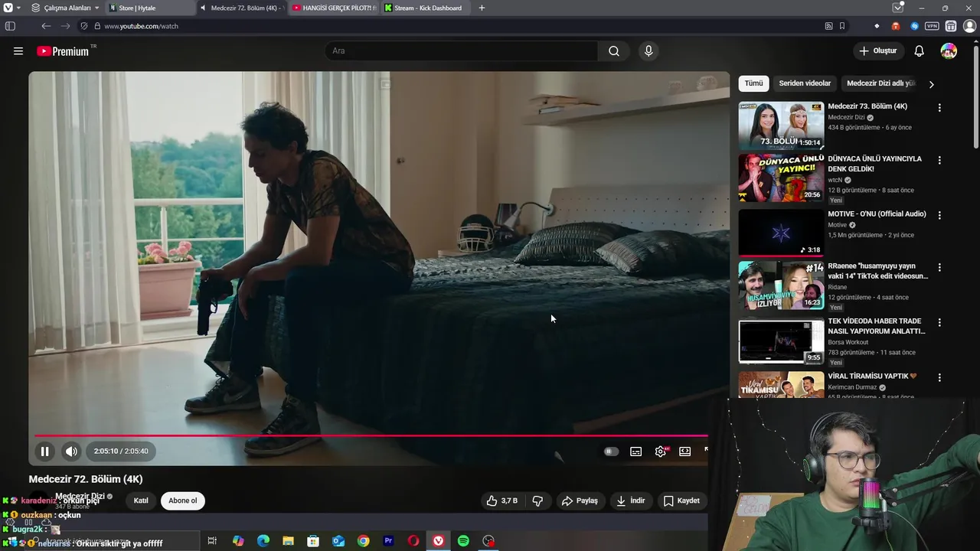The height and width of the screenshot is (551, 980).
Task: Click the Katıl join button
Action: [x=141, y=500]
